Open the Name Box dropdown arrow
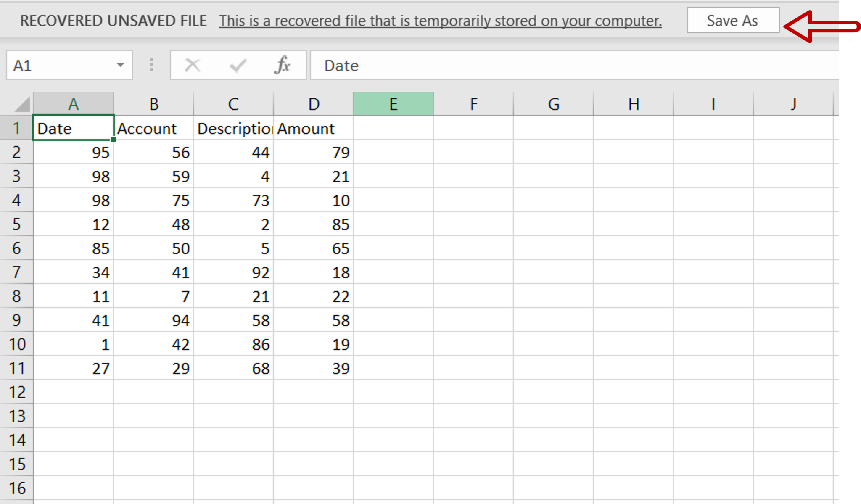 tap(121, 65)
